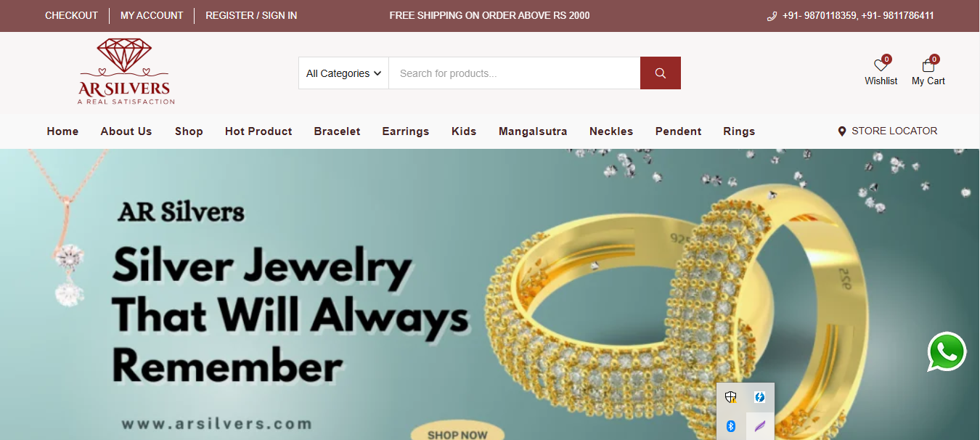Image resolution: width=980 pixels, height=440 pixels.
Task: Click the phone number handset icon
Action: (772, 16)
